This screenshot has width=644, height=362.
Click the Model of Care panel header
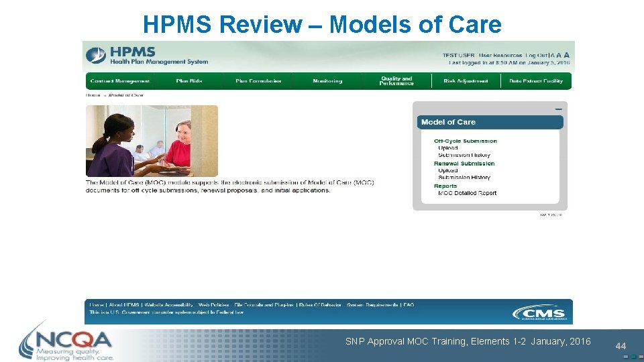pos(490,122)
